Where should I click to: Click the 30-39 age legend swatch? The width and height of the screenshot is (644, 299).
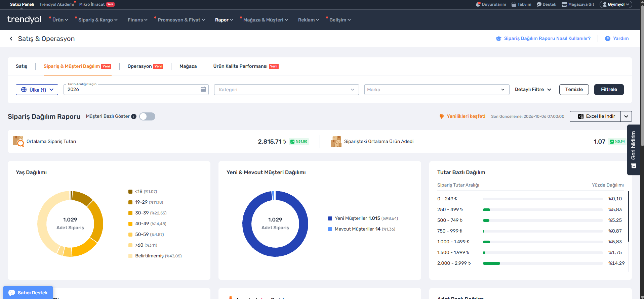[130, 213]
